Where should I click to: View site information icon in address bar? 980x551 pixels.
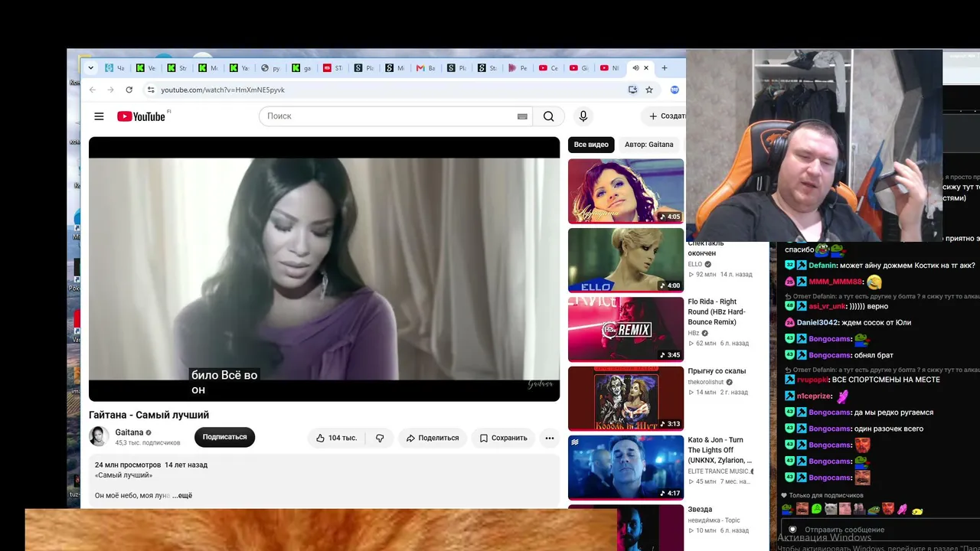point(151,90)
